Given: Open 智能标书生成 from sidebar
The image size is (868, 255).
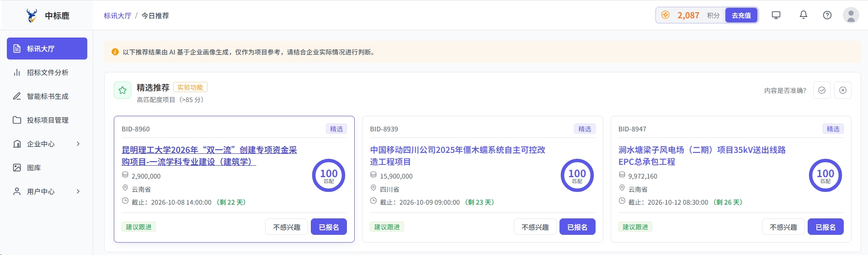Looking at the screenshot, I should [x=47, y=96].
